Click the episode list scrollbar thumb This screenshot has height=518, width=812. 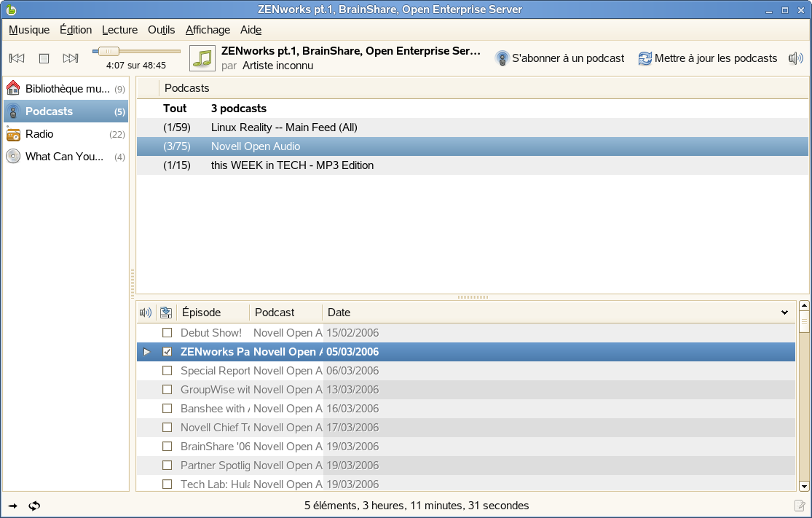coord(804,322)
